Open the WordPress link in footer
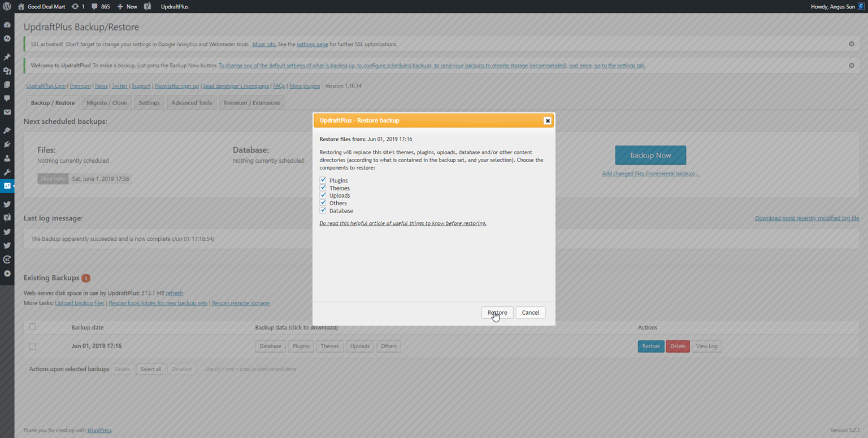The image size is (868, 438). point(99,431)
